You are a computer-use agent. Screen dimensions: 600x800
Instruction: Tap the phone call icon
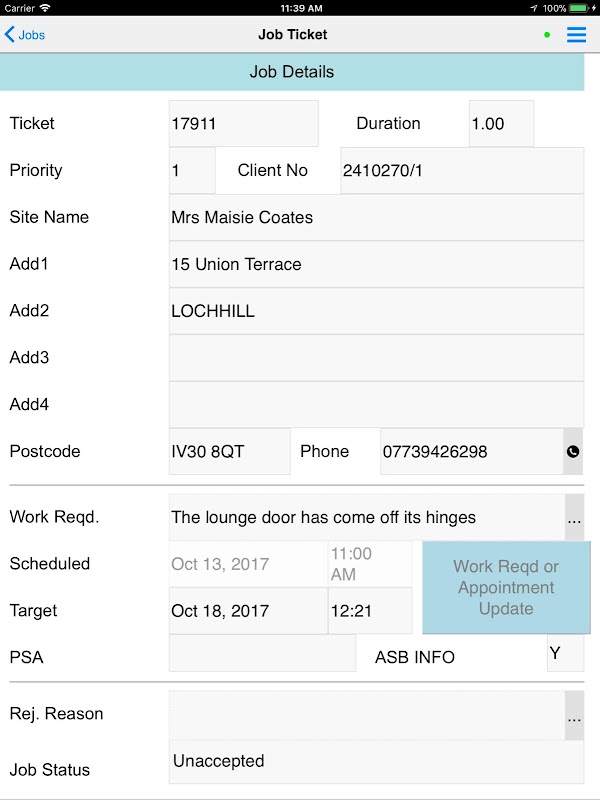tap(573, 452)
